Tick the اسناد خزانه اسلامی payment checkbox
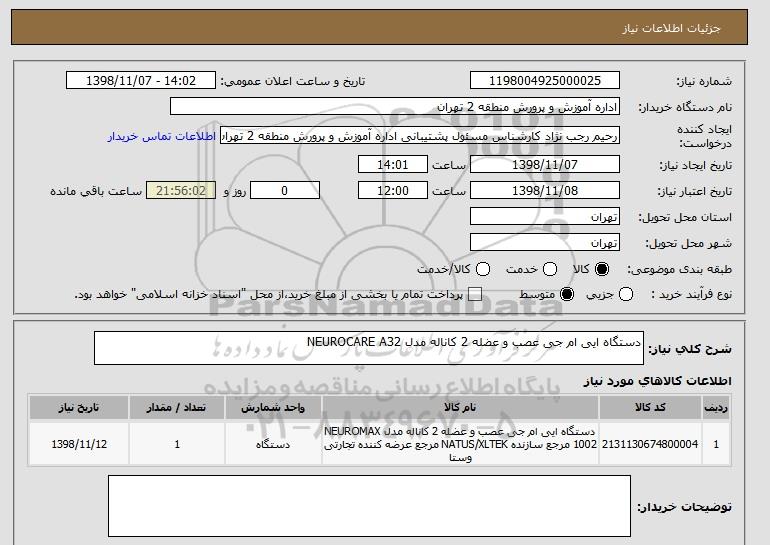This screenshot has height=545, width=770. click(474, 295)
